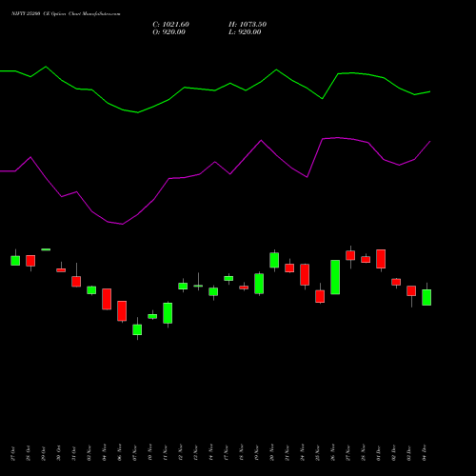Select the 07 Nov date label

(x=135, y=453)
